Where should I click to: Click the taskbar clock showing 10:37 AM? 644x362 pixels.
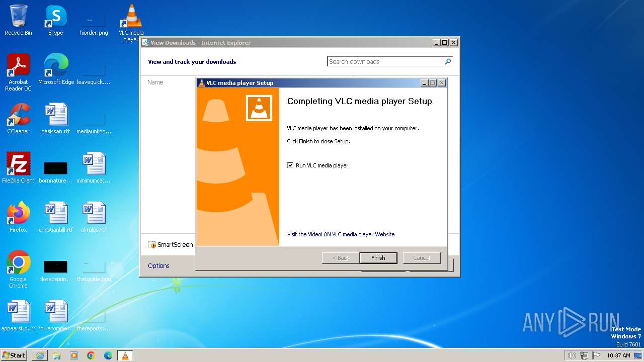pos(618,355)
